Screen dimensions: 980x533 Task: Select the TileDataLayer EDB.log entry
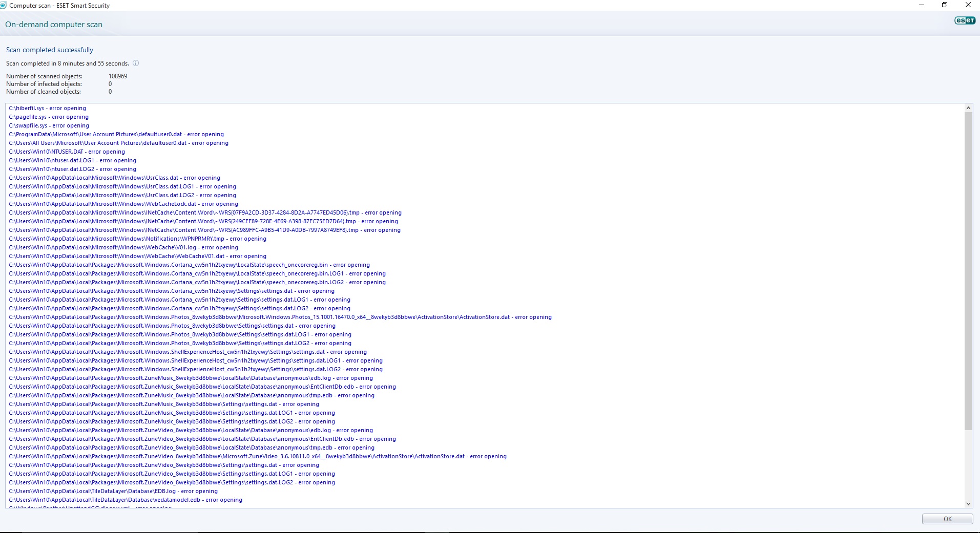pyautogui.click(x=113, y=492)
